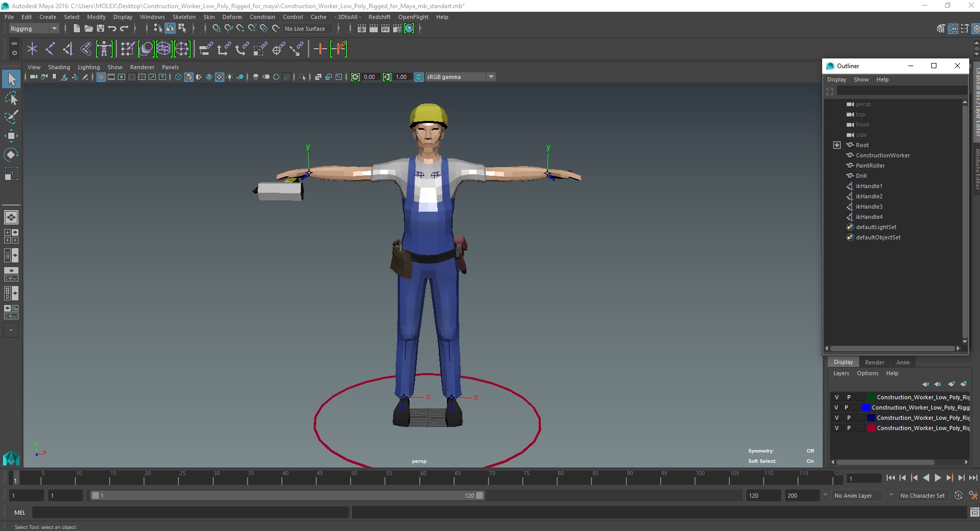Click the red layer color swatch
This screenshot has width=980, height=531.
871,428
